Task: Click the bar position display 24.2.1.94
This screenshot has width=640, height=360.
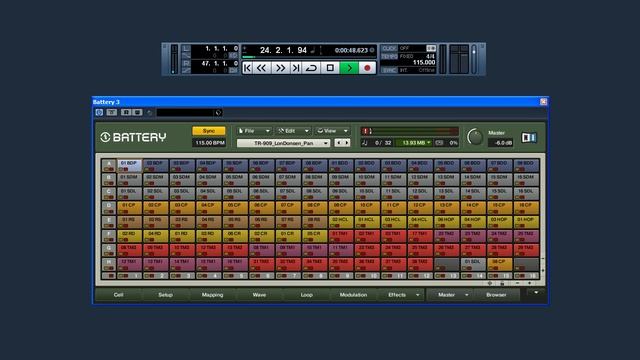Action: pos(283,50)
